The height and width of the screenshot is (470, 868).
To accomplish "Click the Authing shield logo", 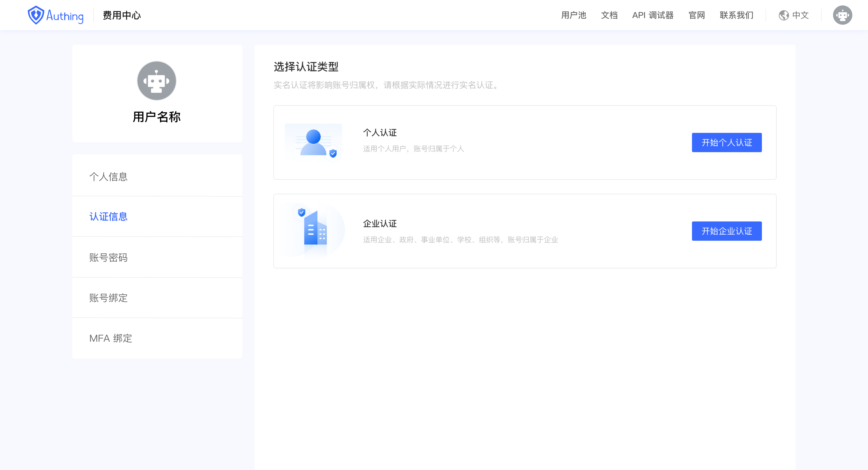I will tap(36, 15).
